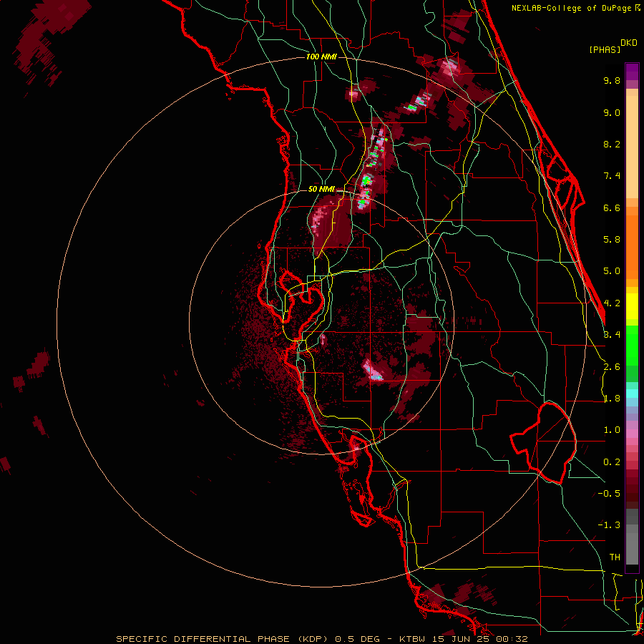Click the 9.0 value on the color scale

point(612,112)
